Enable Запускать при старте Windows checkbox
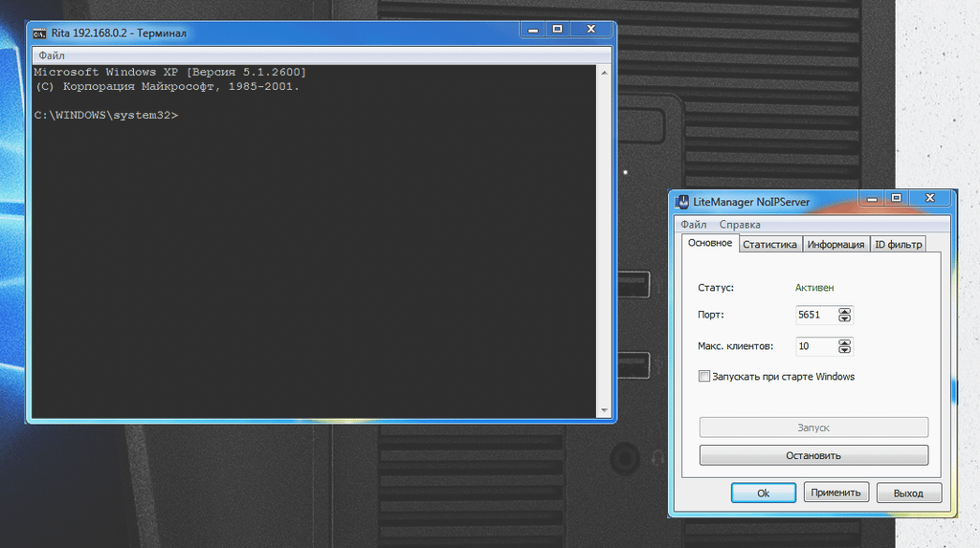Viewport: 980px width, 548px height. 704,376
